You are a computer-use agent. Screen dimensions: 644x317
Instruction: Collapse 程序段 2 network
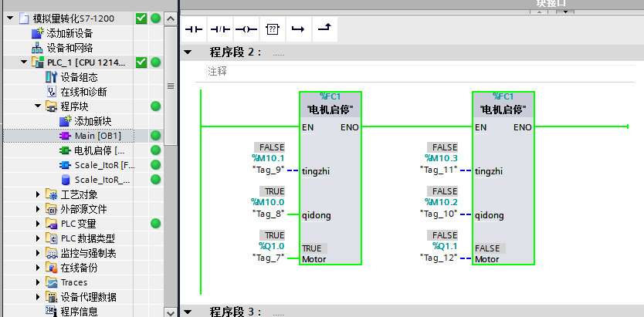pyautogui.click(x=187, y=52)
